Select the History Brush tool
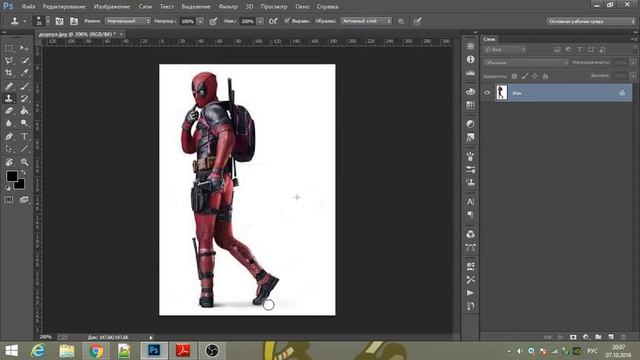 coord(24,98)
